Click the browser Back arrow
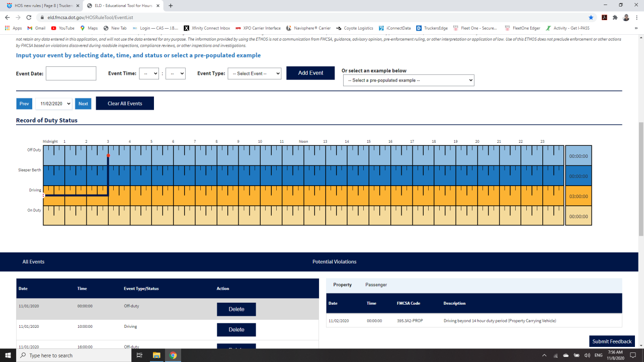The width and height of the screenshot is (644, 362). pos(8,17)
